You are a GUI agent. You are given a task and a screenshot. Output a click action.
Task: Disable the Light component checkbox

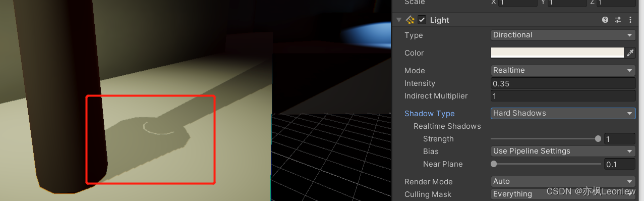(422, 20)
